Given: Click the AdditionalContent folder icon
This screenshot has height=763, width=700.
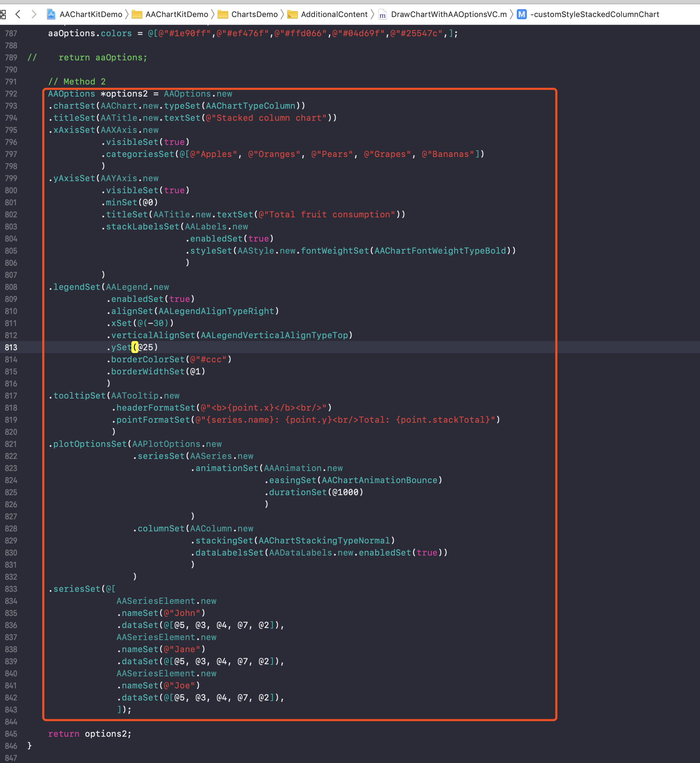Looking at the screenshot, I should [x=293, y=15].
